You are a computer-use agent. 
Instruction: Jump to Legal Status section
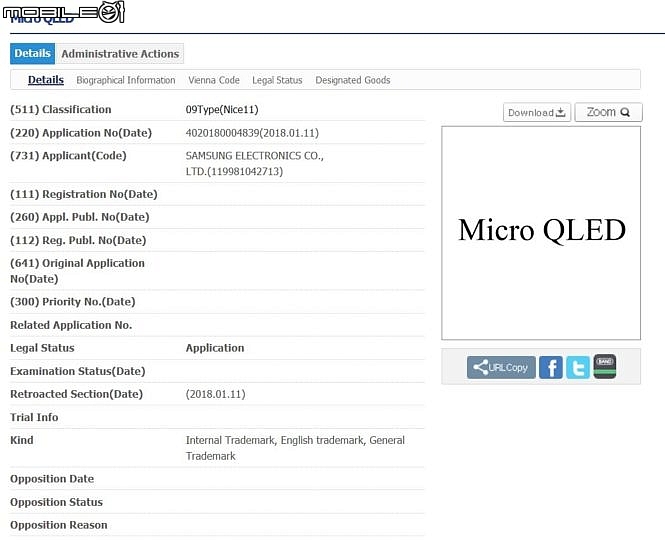click(x=277, y=80)
